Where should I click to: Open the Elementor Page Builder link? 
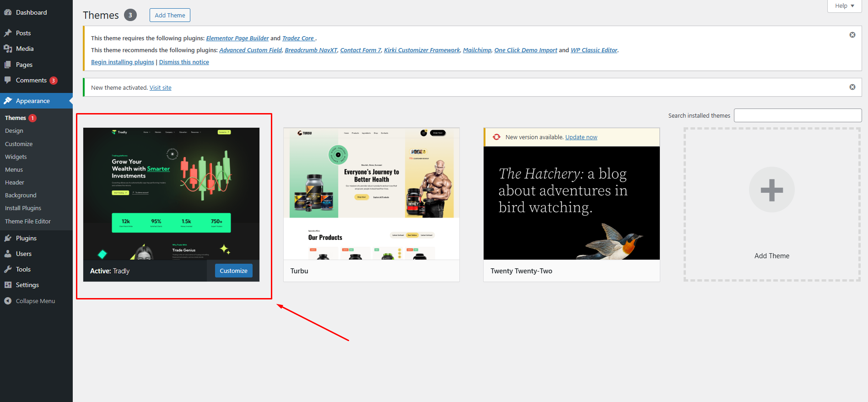pos(237,38)
